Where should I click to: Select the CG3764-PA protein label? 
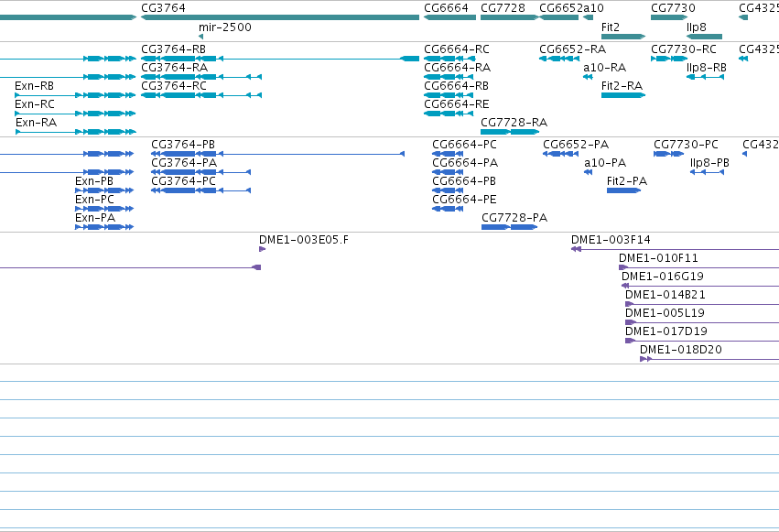(184, 163)
